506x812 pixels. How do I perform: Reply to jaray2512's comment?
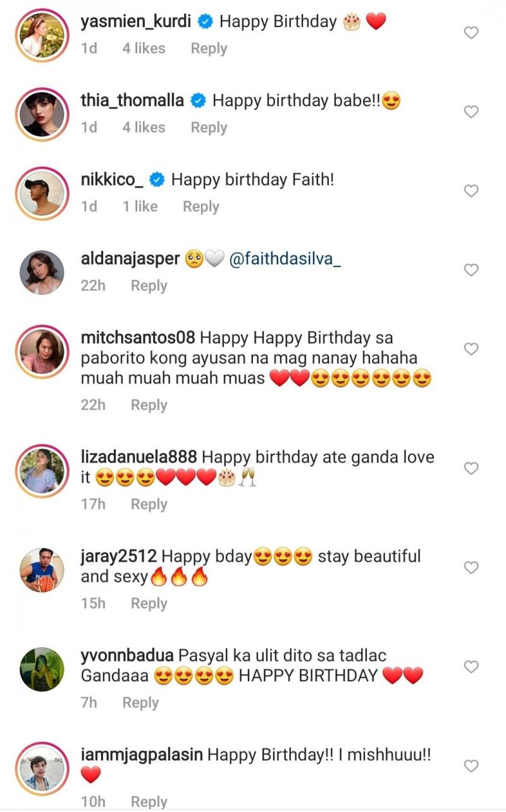point(149,603)
